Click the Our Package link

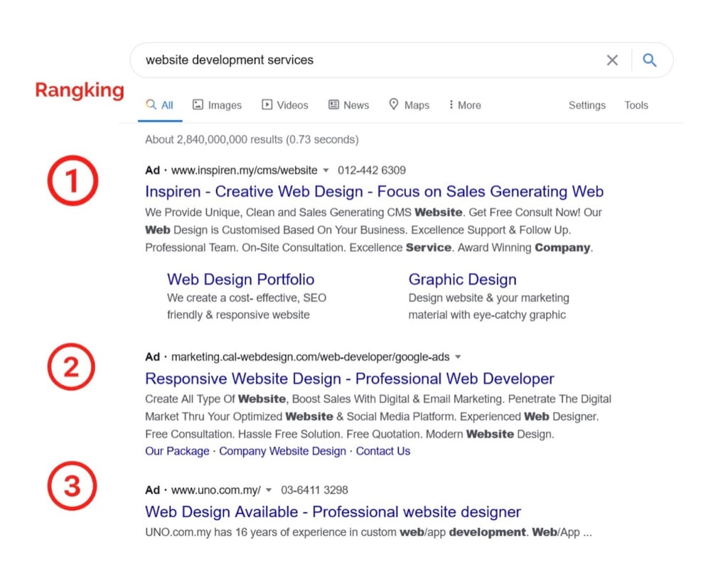[176, 450]
